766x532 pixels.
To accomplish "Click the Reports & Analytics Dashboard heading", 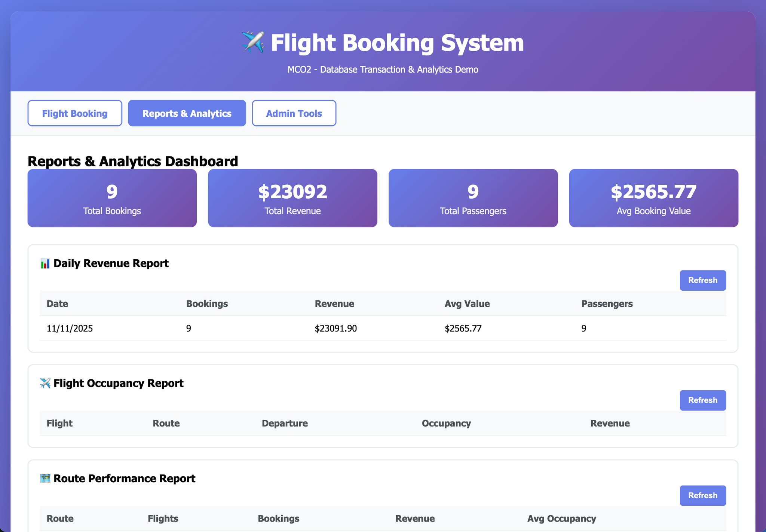I will pos(133,161).
